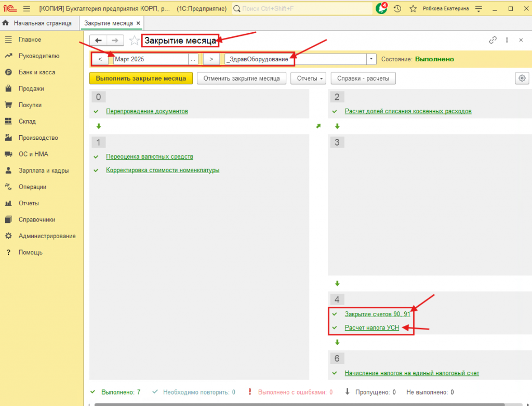Open notifications bell with badge 4
The height and width of the screenshot is (406, 532).
[x=381, y=8]
